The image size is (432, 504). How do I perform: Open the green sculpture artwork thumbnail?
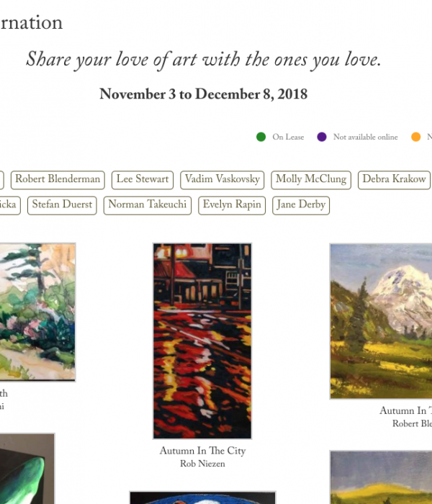[x=27, y=469]
